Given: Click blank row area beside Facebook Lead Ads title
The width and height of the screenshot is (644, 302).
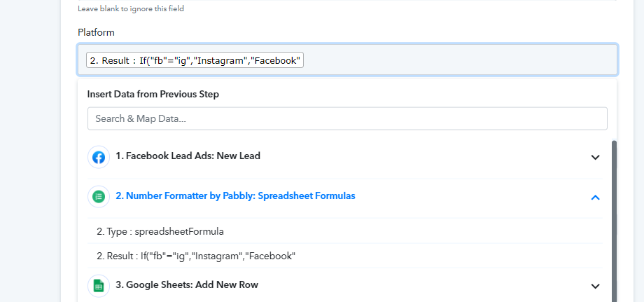Looking at the screenshot, I should click(423, 156).
